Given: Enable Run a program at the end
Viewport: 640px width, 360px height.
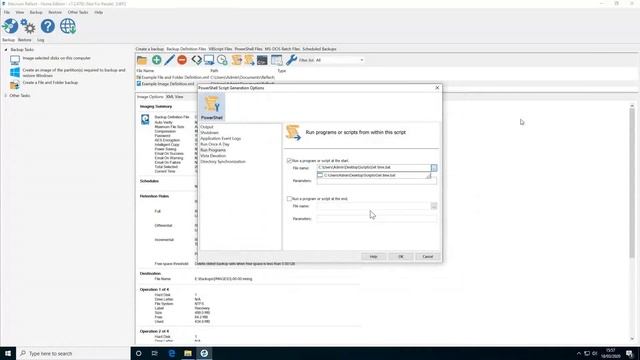Looking at the screenshot, I should coord(289,199).
